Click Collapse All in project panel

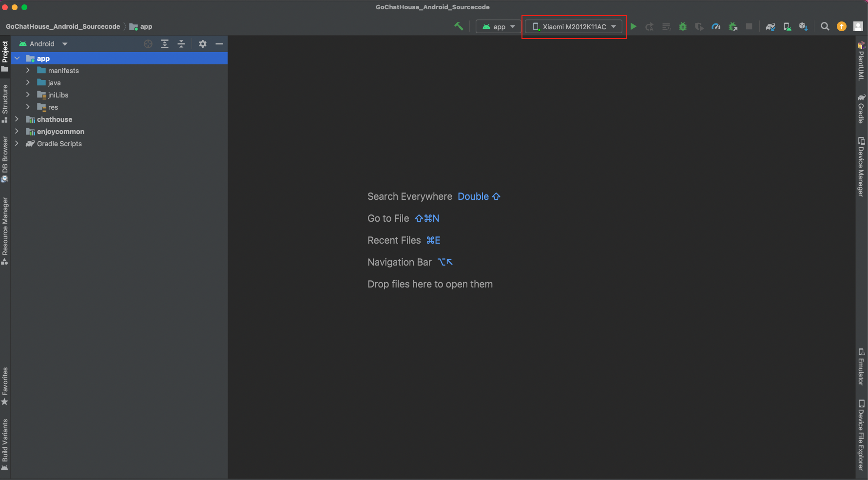click(x=181, y=44)
